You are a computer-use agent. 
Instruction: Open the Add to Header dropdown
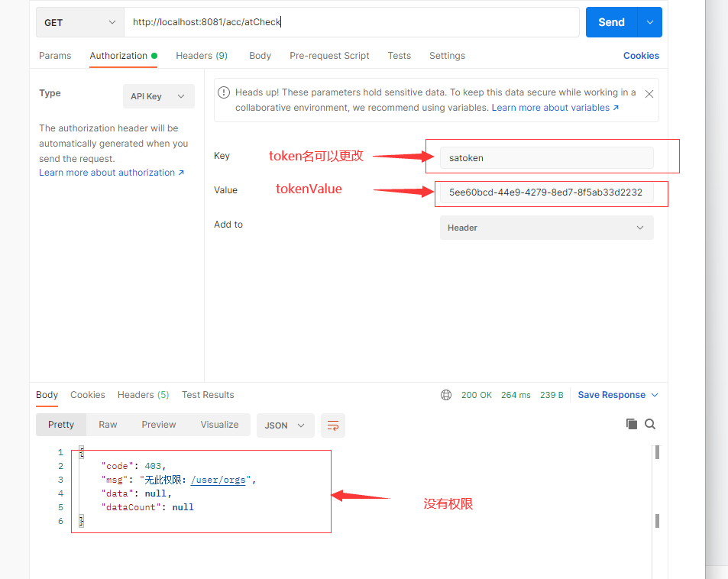click(546, 228)
